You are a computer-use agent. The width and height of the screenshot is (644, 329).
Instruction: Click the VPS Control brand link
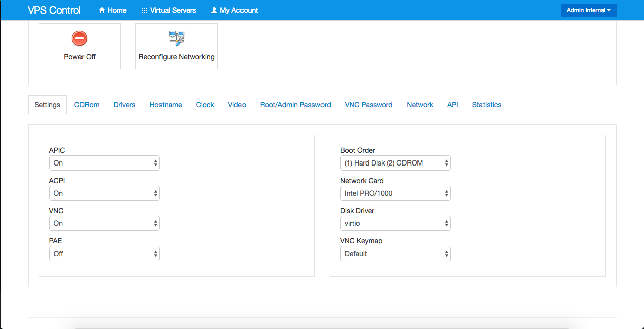(54, 10)
